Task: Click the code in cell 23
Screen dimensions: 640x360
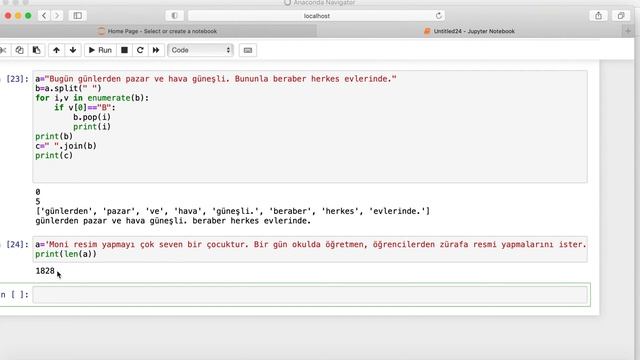Action: [310, 127]
